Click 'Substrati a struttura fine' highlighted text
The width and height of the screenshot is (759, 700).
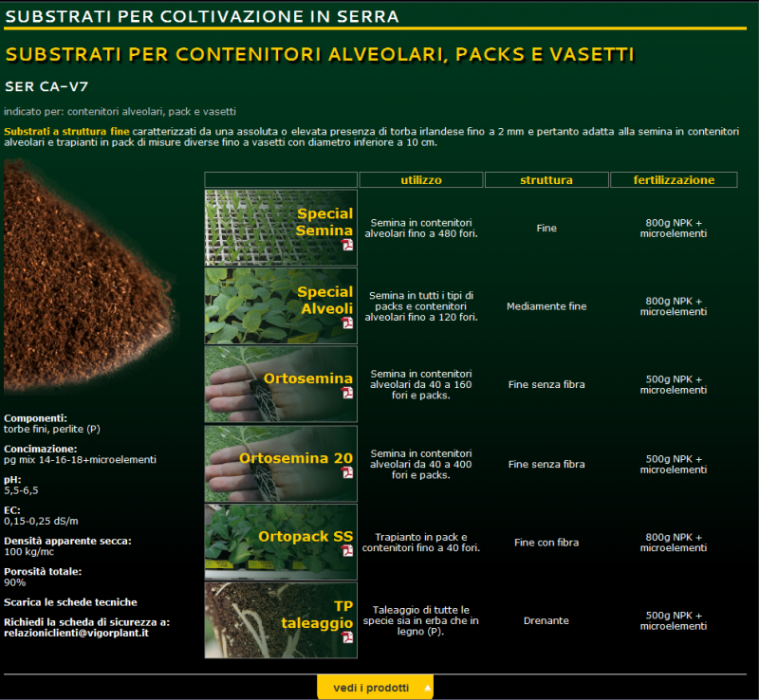click(66, 131)
